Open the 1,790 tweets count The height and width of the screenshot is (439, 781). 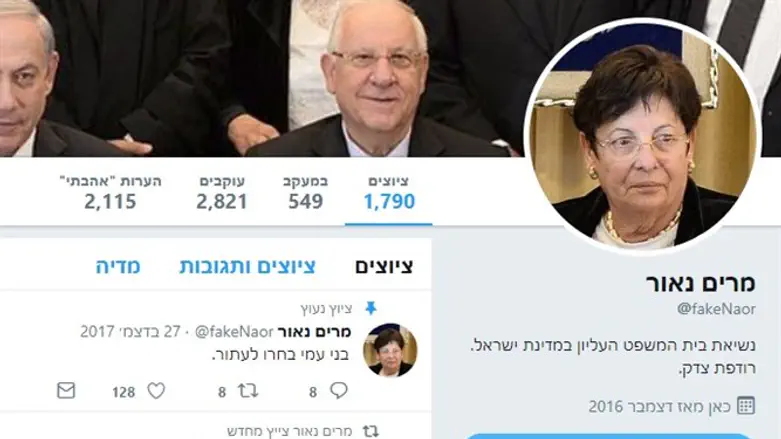389,193
